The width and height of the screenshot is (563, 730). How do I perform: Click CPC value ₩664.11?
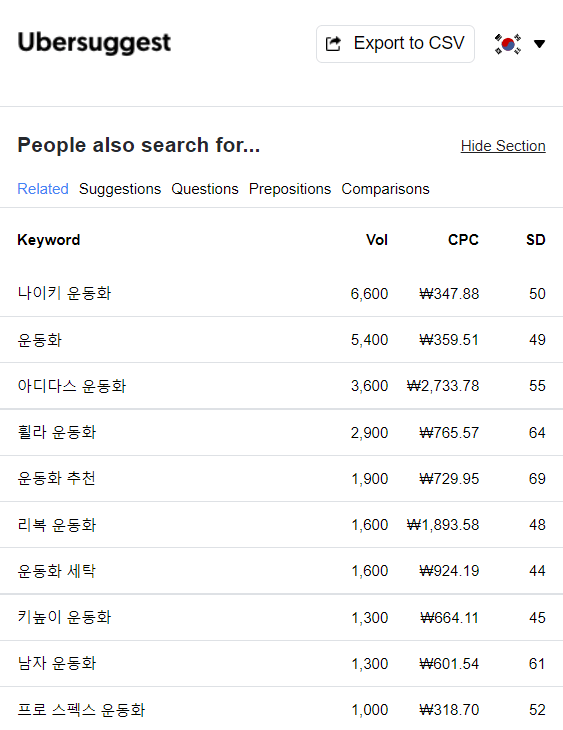point(449,618)
